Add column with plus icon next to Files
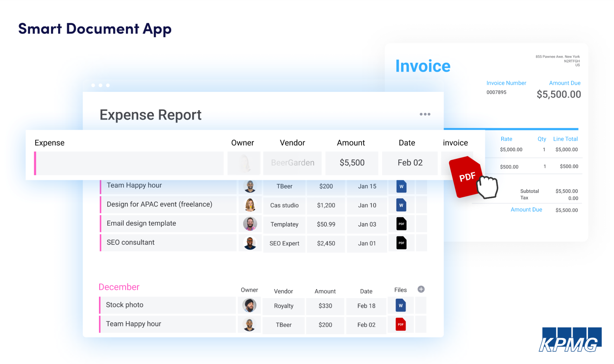Screen dimensions: 614x364 (x=421, y=289)
